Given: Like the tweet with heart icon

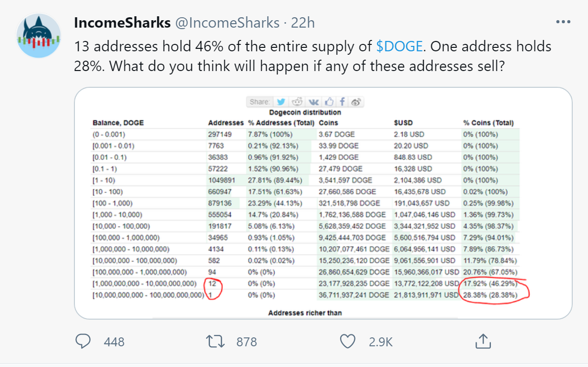Looking at the screenshot, I should pos(348,341).
